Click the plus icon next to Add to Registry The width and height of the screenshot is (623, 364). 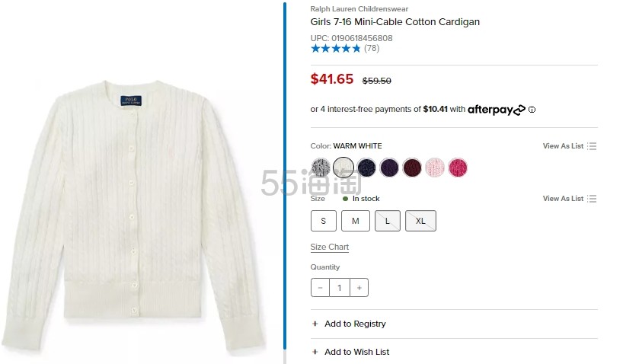315,324
